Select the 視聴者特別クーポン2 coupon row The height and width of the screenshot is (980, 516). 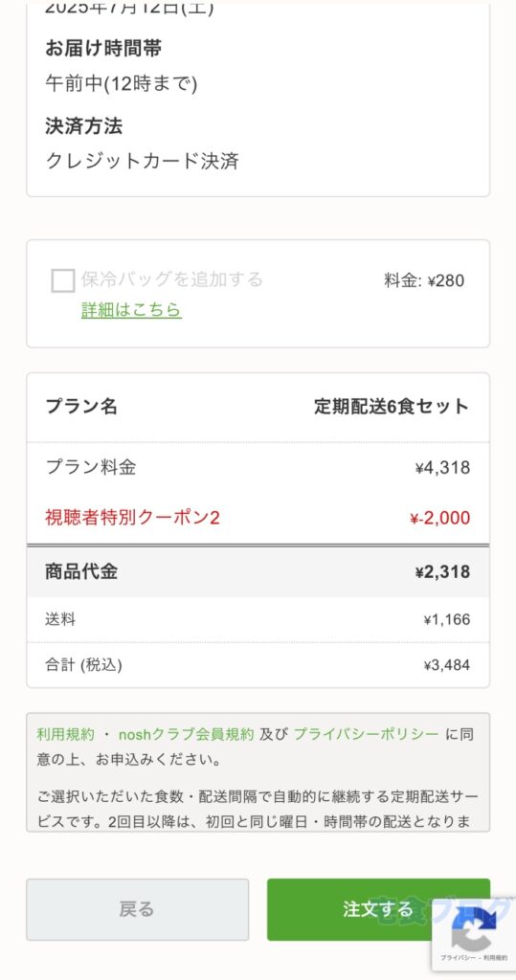click(x=258, y=518)
